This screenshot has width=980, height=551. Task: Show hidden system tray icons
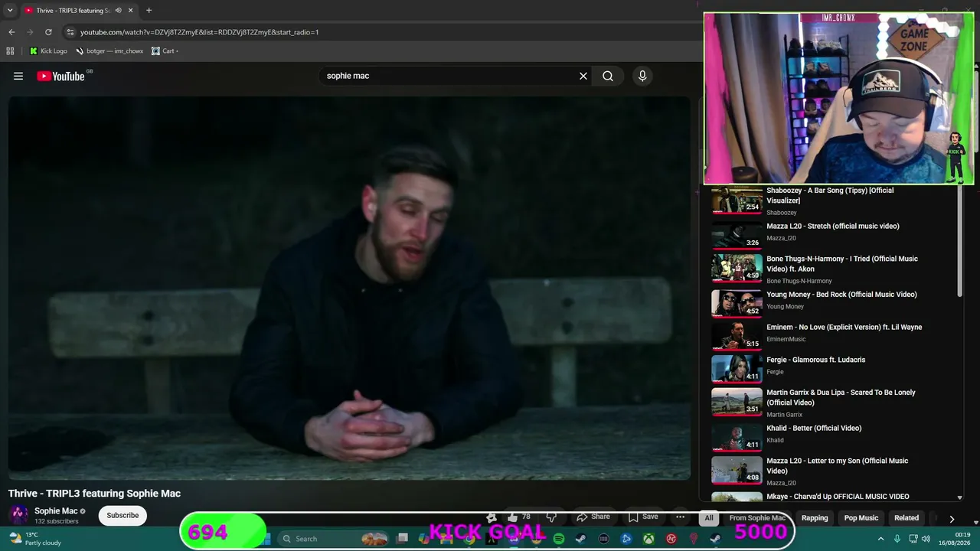tap(880, 539)
